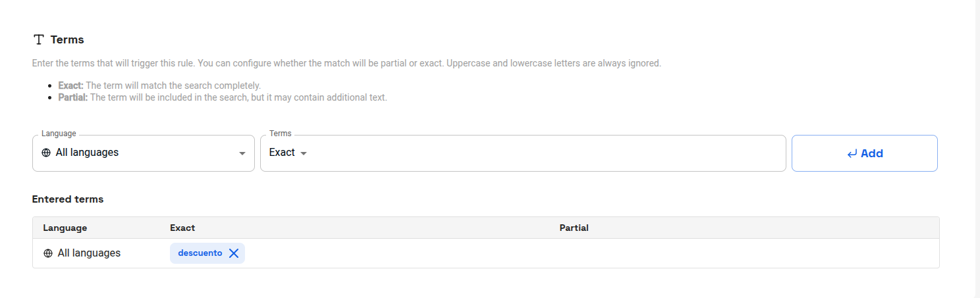Viewport: 980px width, 298px height.
Task: Open the Exact match type dropdown
Action: point(288,153)
